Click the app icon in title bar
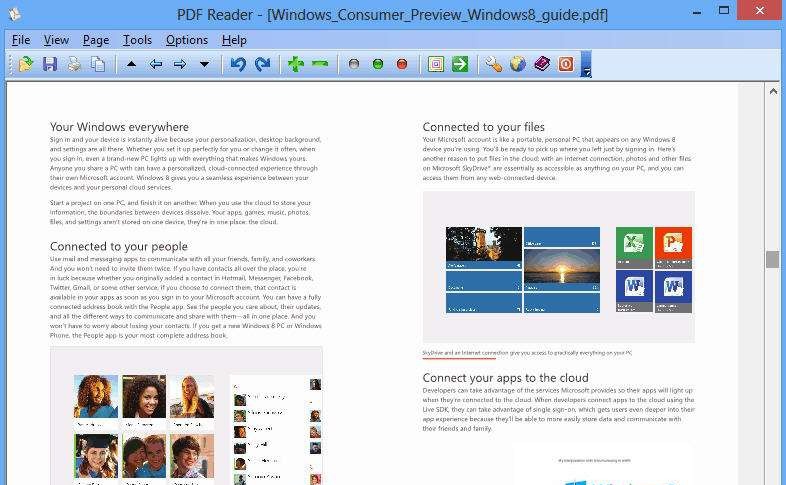 [15, 14]
